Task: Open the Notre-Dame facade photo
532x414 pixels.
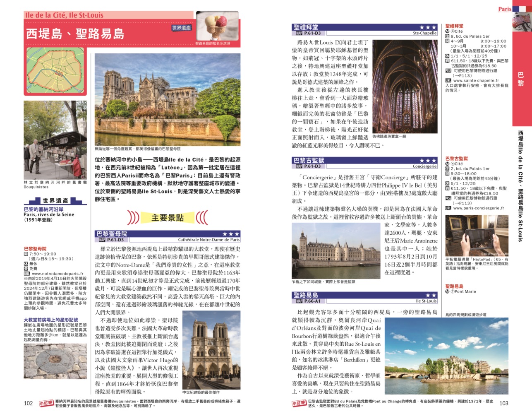Action: coord(211,350)
